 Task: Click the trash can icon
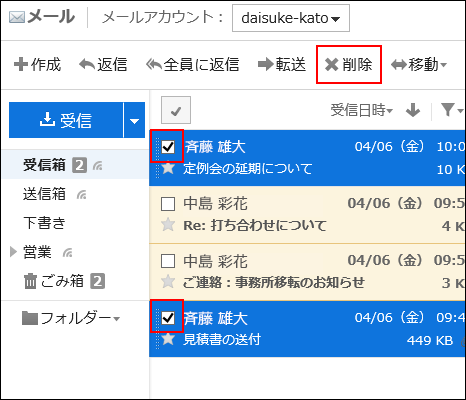30,281
